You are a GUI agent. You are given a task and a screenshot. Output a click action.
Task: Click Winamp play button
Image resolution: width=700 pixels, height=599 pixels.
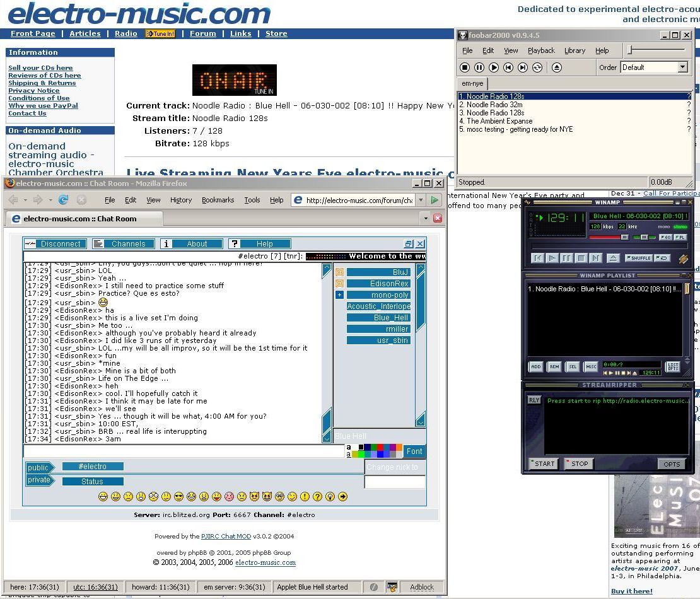[552, 258]
